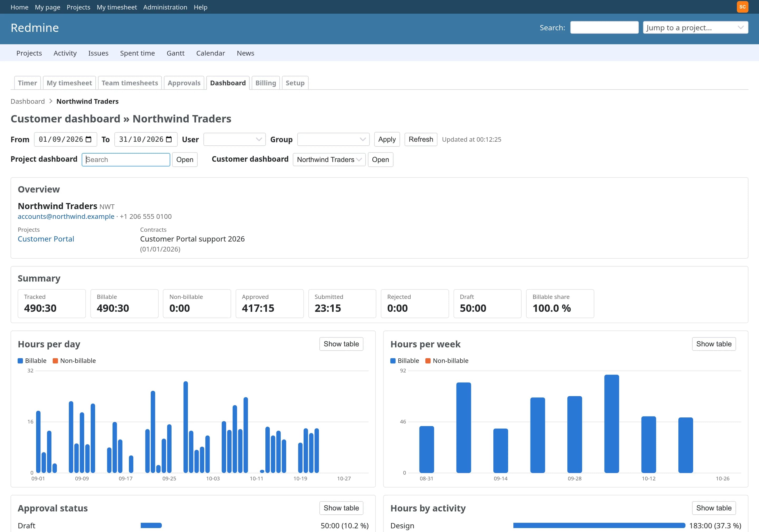Show table for Hours by activity
The image size is (759, 532).
pyautogui.click(x=714, y=508)
